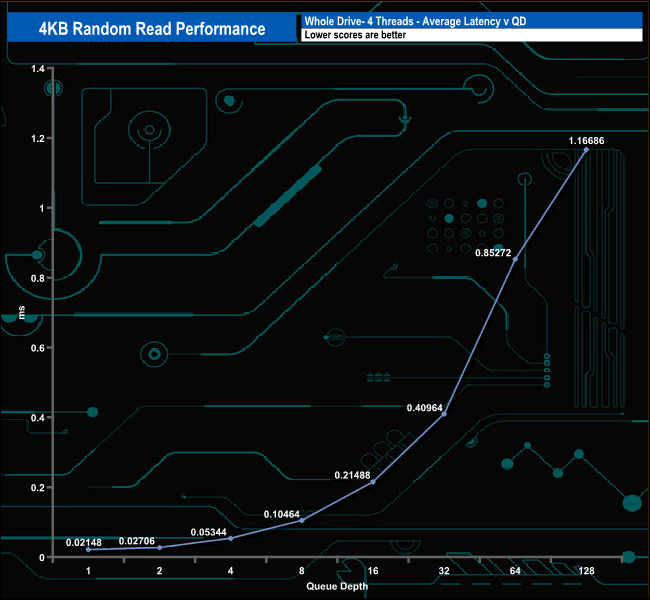Image resolution: width=650 pixels, height=600 pixels.
Task: Select the 0.40964 data label
Action: click(425, 408)
